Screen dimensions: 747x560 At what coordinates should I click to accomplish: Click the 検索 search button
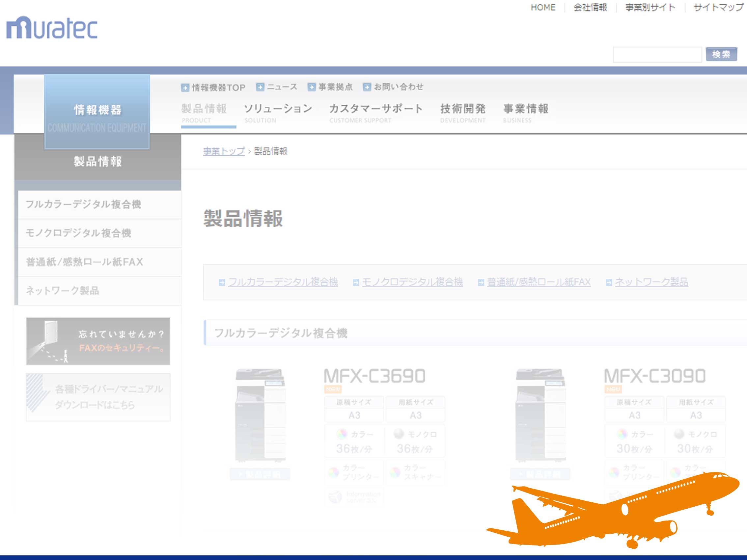click(x=721, y=54)
